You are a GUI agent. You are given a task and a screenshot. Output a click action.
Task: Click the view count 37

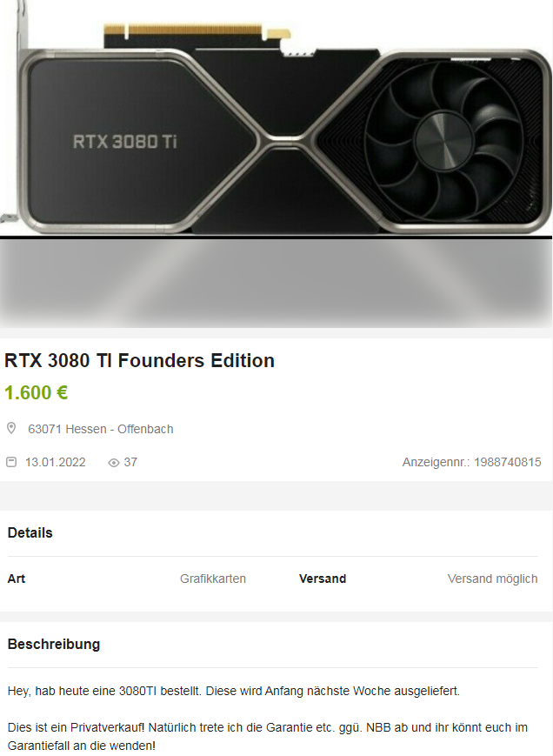click(130, 462)
